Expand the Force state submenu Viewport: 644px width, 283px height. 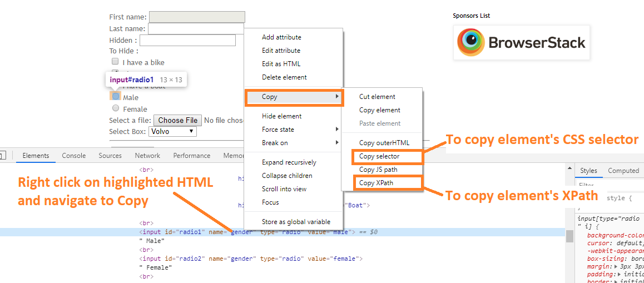coord(293,130)
